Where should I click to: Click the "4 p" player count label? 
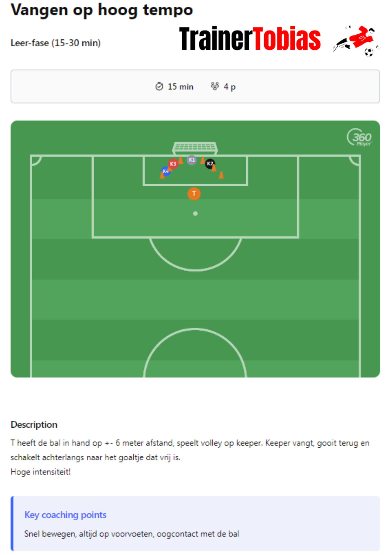click(230, 87)
